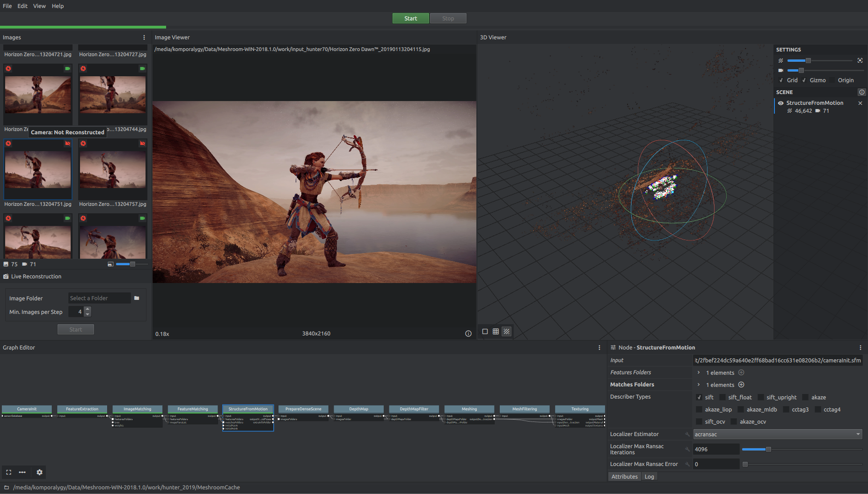This screenshot has height=494, width=868.
Task: Click wrench icon beside Localizer Estimator
Action: coord(687,435)
